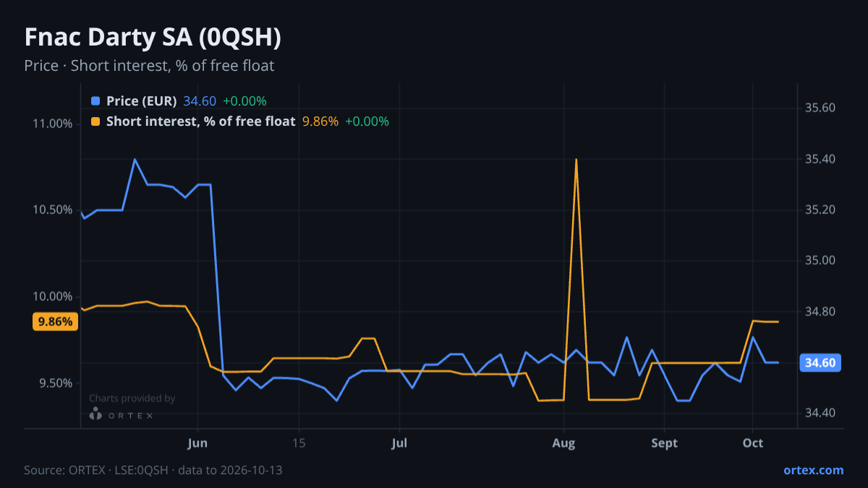The image size is (868, 488).
Task: Click the 11.00% left axis label
Action: [x=53, y=124]
